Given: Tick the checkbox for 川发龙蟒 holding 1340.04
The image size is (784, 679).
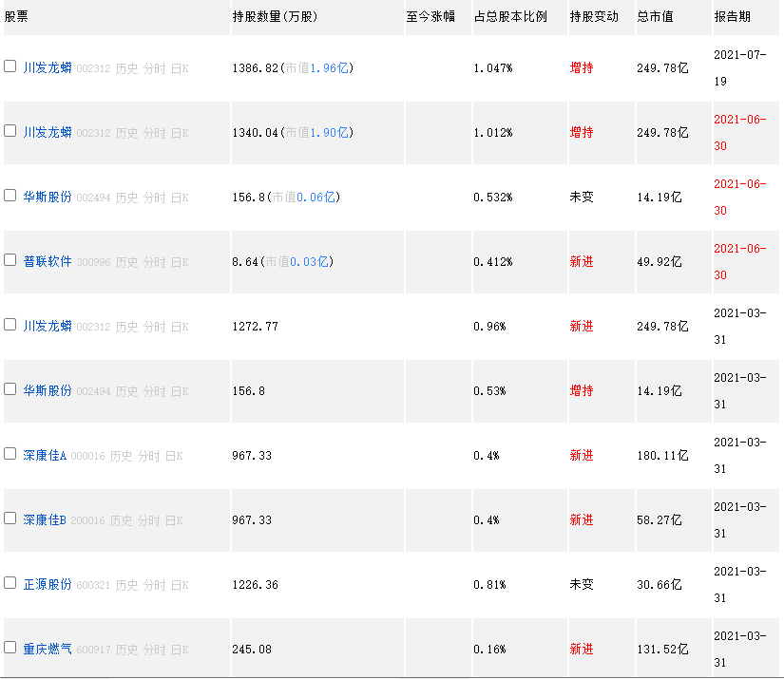Looking at the screenshot, I should pyautogui.click(x=10, y=130).
